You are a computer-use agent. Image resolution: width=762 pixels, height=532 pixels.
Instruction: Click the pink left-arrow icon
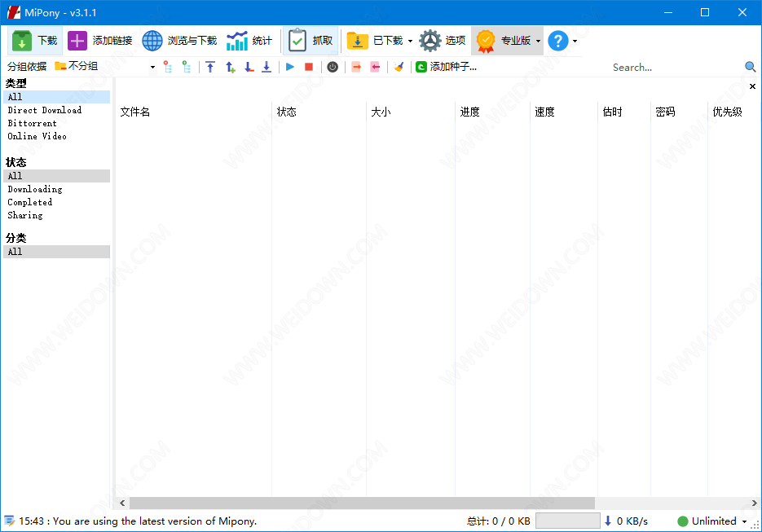click(375, 67)
